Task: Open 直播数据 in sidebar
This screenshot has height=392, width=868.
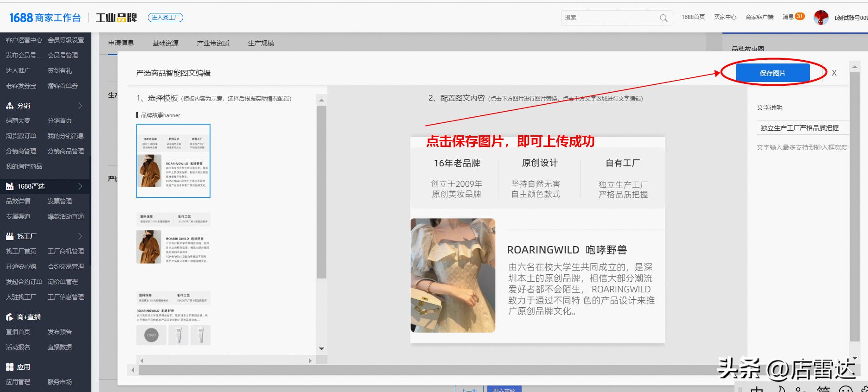Action: point(60,347)
